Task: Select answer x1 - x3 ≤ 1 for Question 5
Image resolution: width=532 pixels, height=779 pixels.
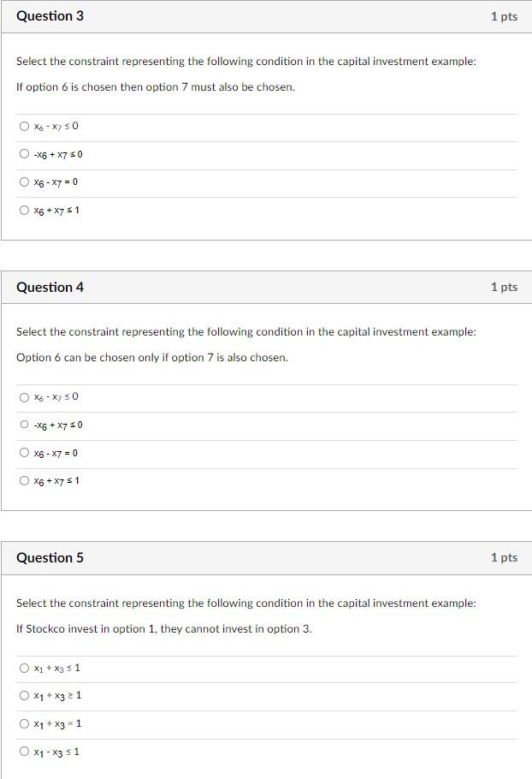Action: pyautogui.click(x=25, y=752)
